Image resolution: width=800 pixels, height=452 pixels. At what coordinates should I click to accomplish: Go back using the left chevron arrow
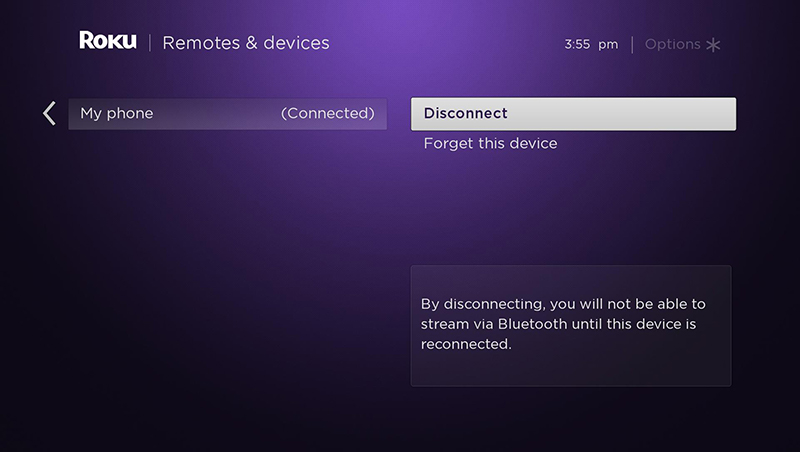49,113
